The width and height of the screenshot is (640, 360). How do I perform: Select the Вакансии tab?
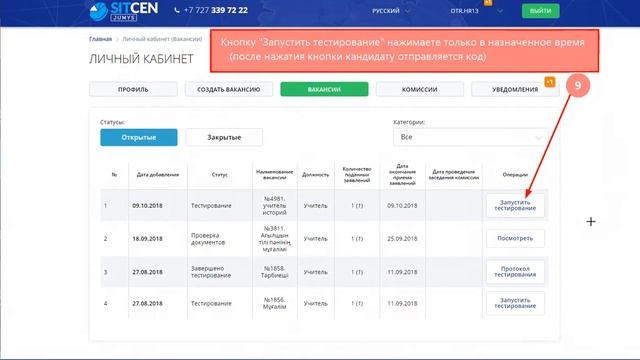(x=324, y=89)
